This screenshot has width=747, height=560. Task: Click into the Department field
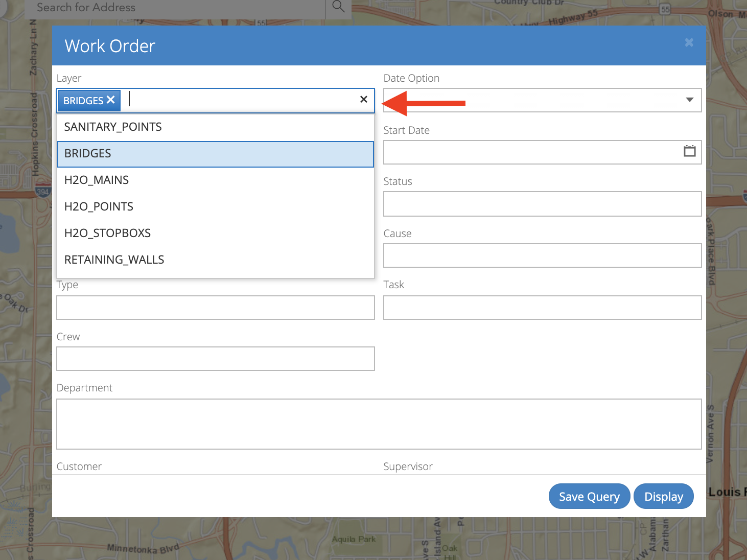379,424
